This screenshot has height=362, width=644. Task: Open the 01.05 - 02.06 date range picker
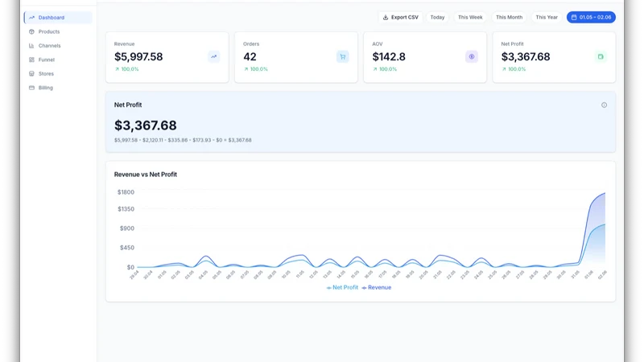click(591, 17)
